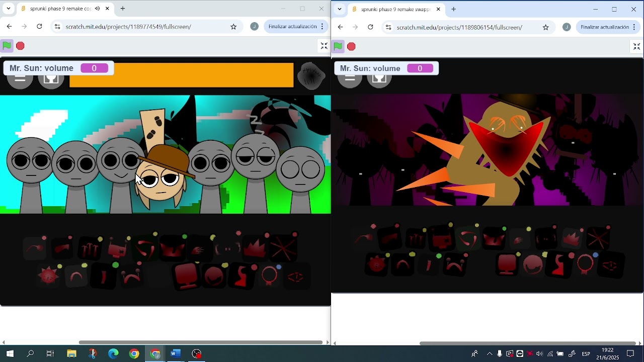Open File Explorer from the taskbar
The height and width of the screenshot is (362, 644).
point(71,354)
